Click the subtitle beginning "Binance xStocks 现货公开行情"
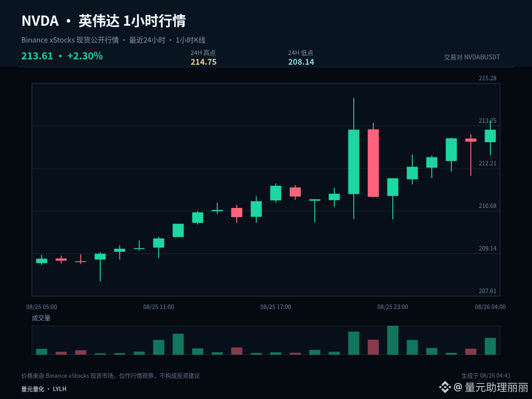 click(113, 40)
